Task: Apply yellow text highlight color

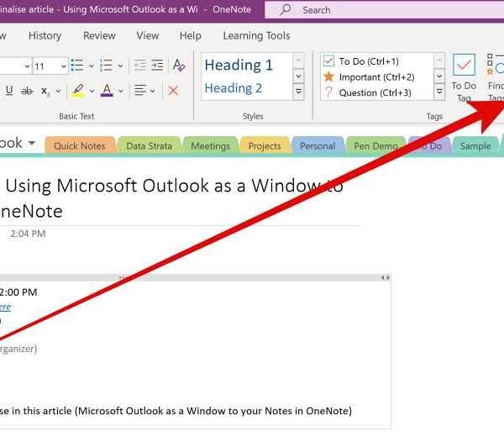Action: coord(78,91)
